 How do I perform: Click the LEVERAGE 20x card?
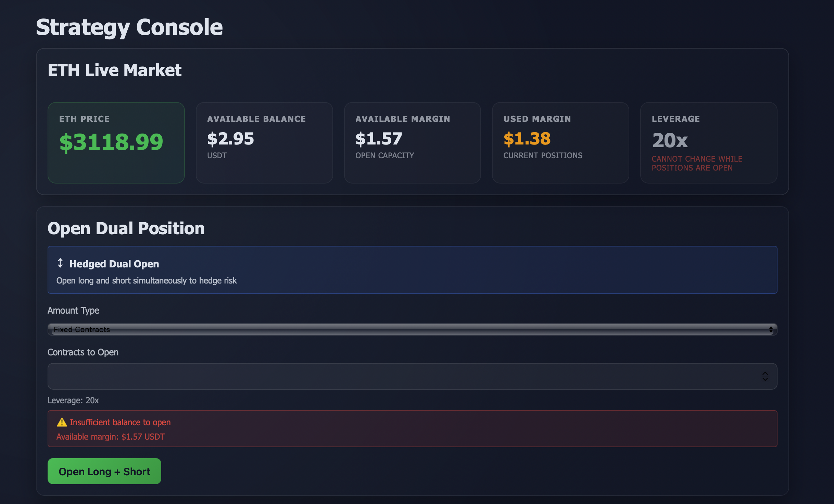708,142
